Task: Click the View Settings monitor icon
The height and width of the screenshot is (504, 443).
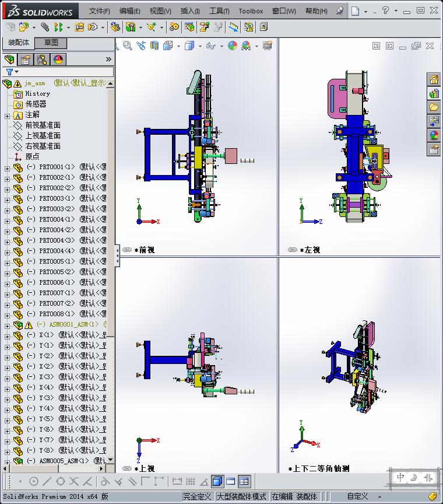Action: point(268,45)
